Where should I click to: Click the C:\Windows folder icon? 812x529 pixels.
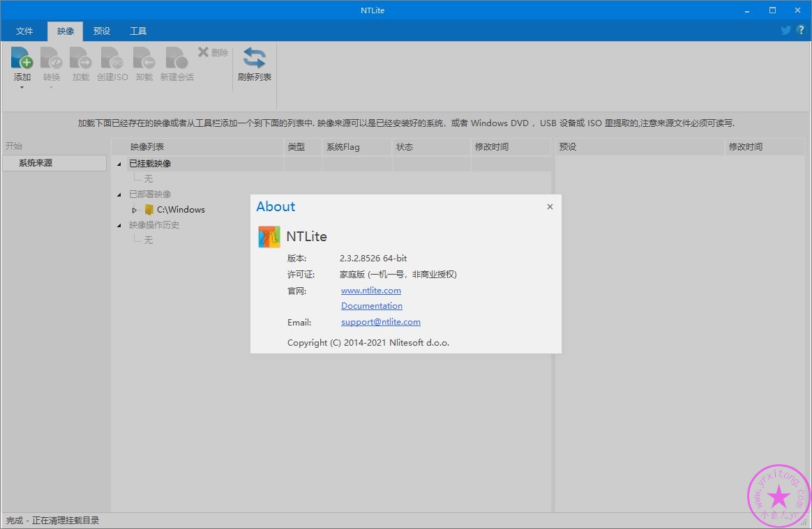(149, 210)
